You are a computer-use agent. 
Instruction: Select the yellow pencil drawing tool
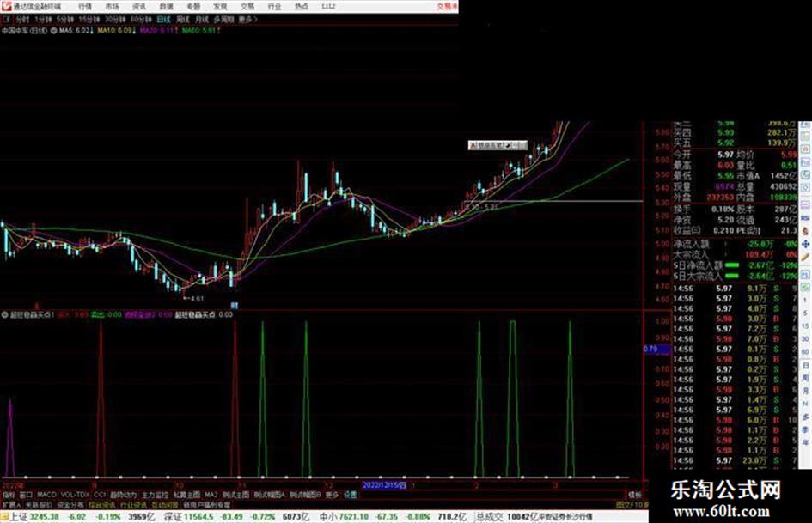click(806, 258)
